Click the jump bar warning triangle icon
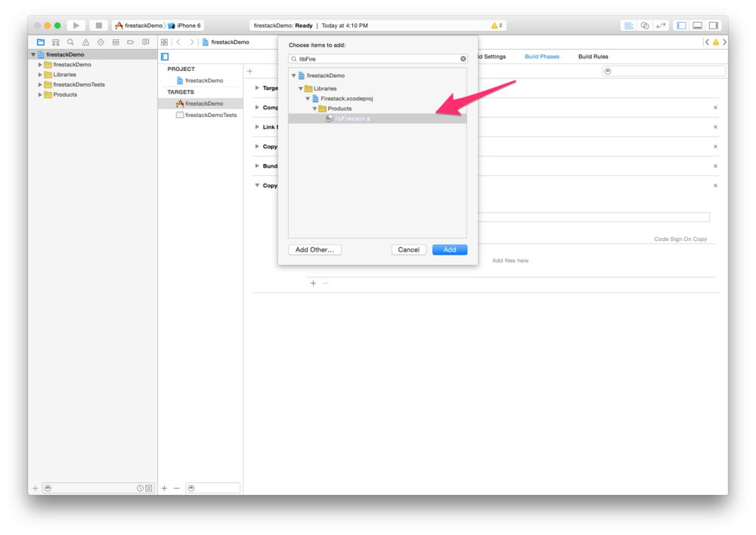This screenshot has width=756, height=535. [716, 42]
